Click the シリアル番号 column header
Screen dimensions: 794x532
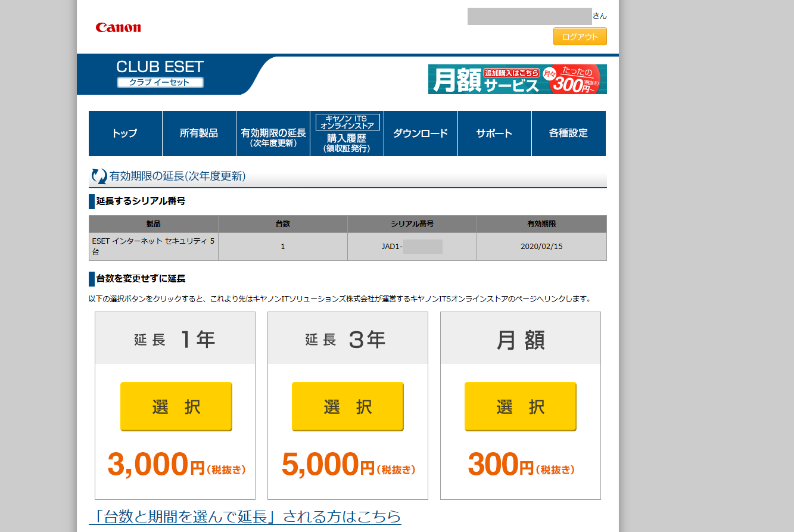click(412, 224)
